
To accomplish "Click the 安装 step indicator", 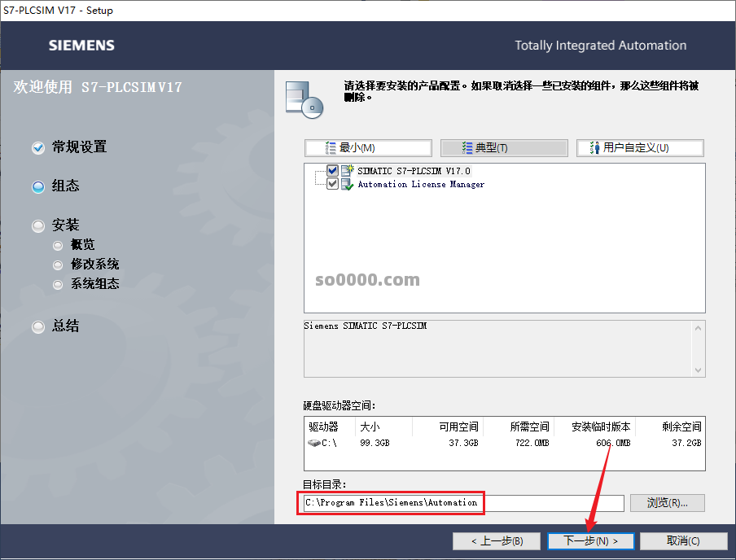I will coord(38,225).
